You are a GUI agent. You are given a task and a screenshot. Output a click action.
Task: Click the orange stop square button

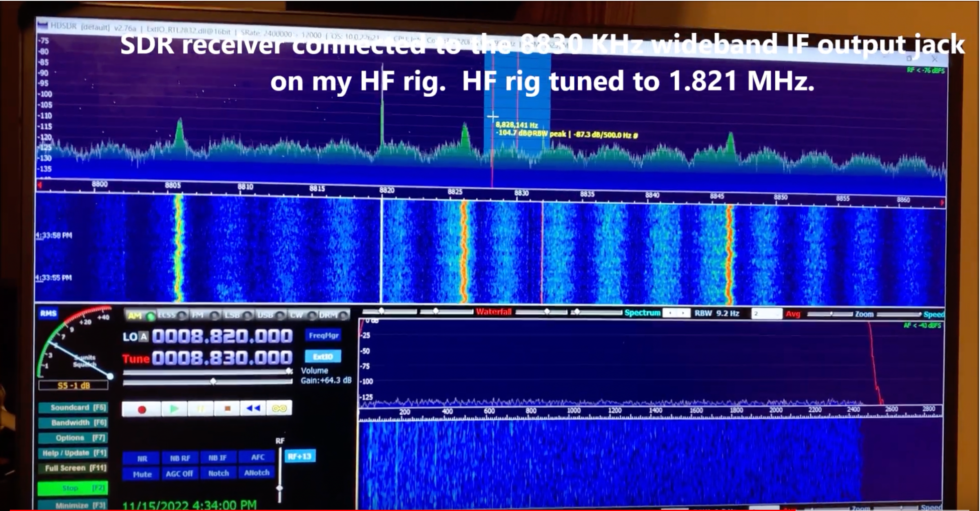[227, 409]
